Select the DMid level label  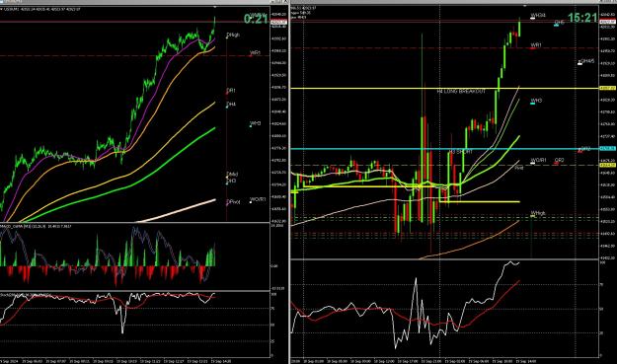pos(232,175)
